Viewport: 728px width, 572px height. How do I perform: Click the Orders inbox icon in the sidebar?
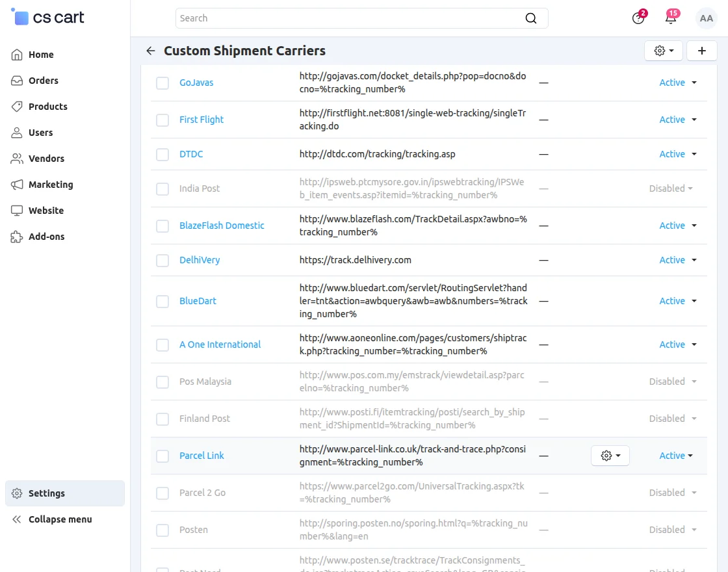click(x=17, y=81)
